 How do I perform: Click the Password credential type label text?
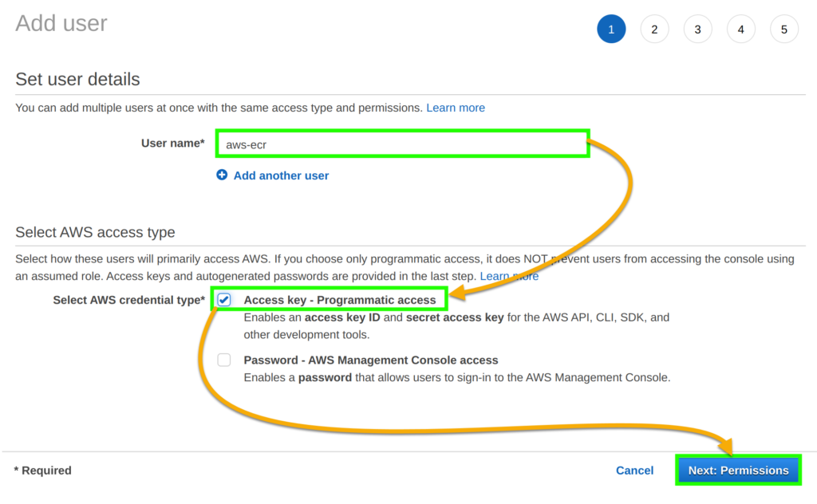pos(368,360)
